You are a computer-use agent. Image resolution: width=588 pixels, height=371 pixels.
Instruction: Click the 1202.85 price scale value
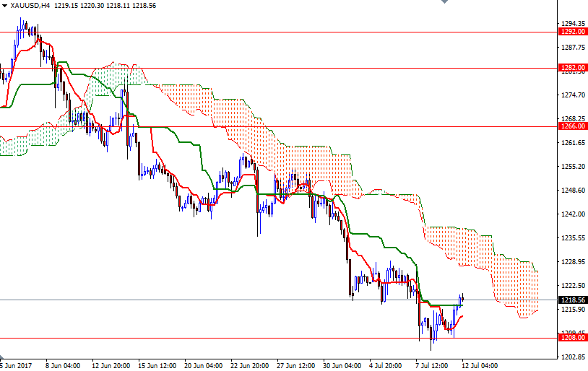(x=573, y=357)
